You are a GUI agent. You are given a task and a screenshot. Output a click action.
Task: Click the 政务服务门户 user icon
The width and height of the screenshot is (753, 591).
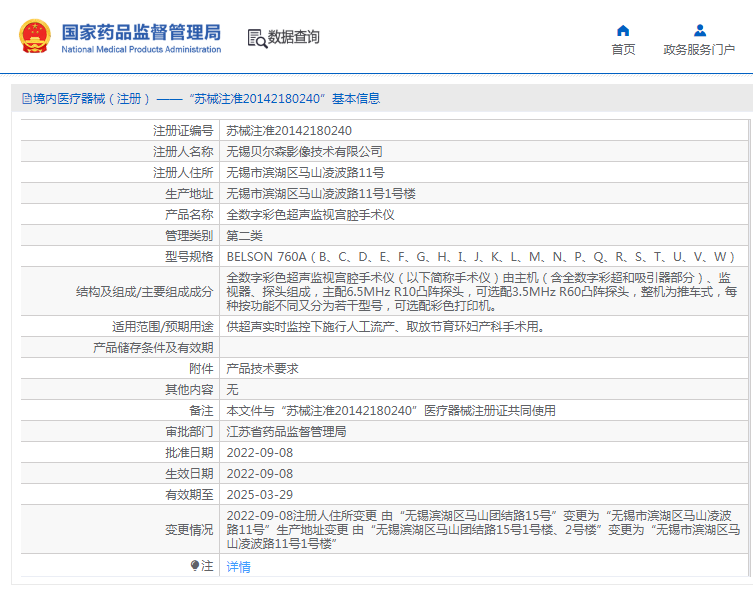[700, 31]
